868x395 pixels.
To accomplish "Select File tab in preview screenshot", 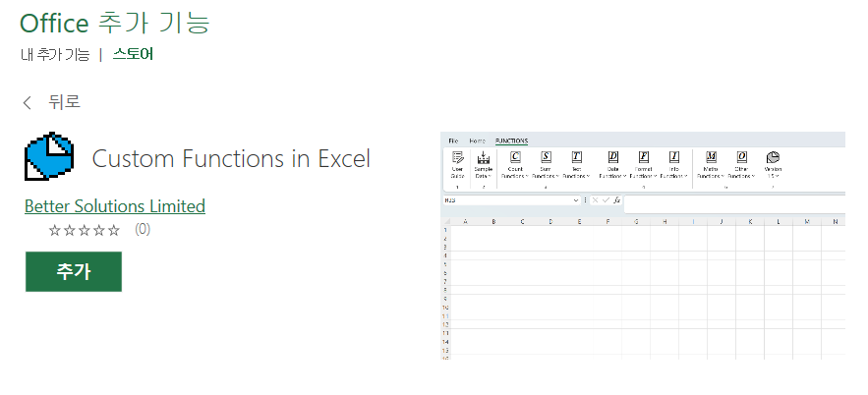I will pyautogui.click(x=453, y=141).
